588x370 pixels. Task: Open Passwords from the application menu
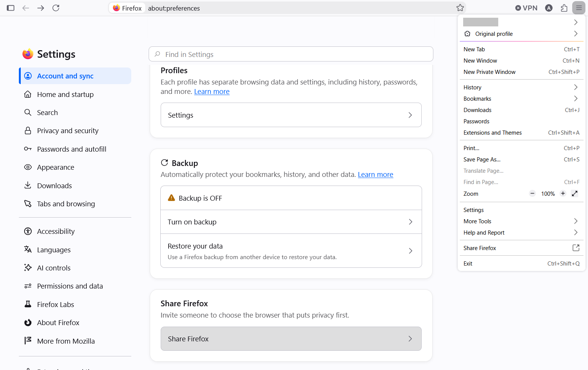(521, 121)
